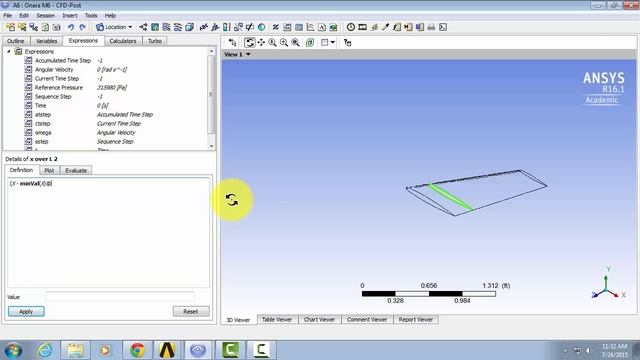
Task: Click the Redo arrow icon
Action: 82,27
